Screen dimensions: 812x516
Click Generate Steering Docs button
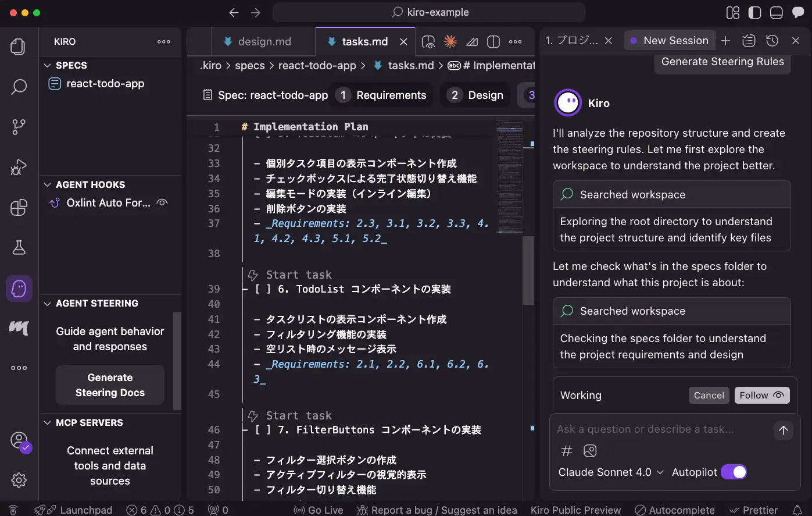[x=110, y=385]
